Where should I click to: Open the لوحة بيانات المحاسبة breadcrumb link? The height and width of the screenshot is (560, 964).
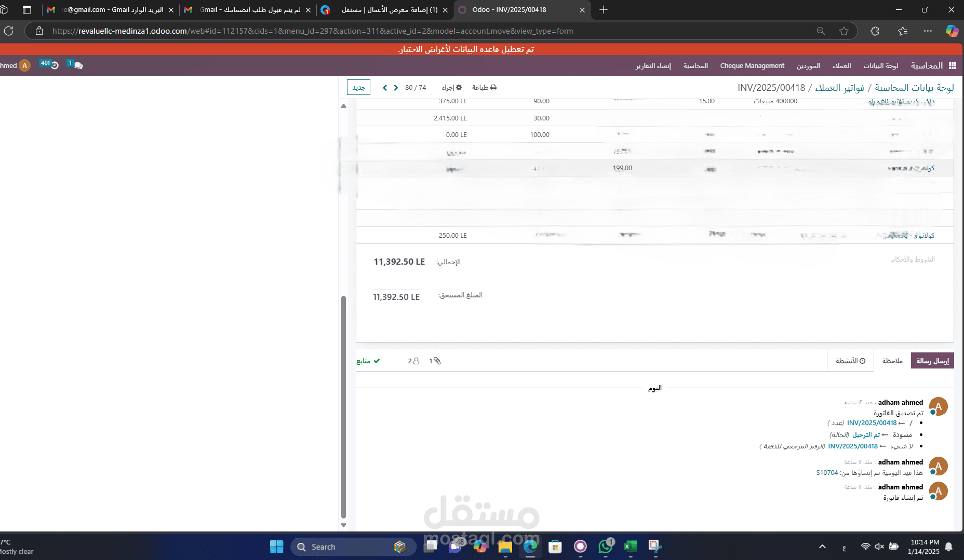pos(914,88)
